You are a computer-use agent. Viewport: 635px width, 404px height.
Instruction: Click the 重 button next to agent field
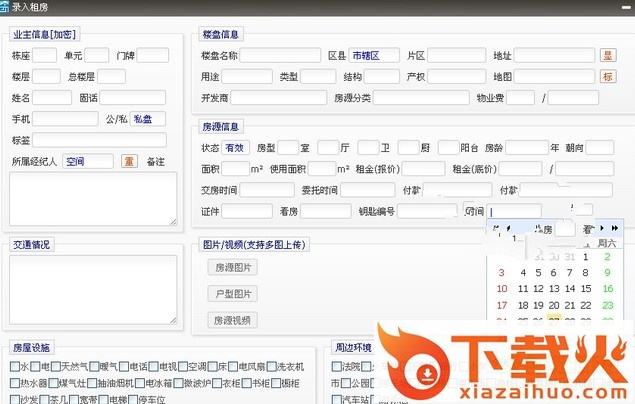(129, 161)
